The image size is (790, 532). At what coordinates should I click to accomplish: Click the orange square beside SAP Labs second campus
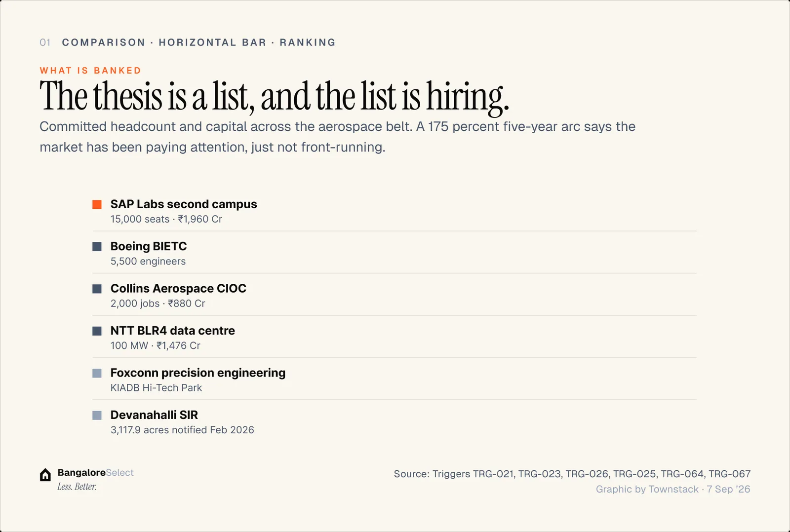click(97, 204)
